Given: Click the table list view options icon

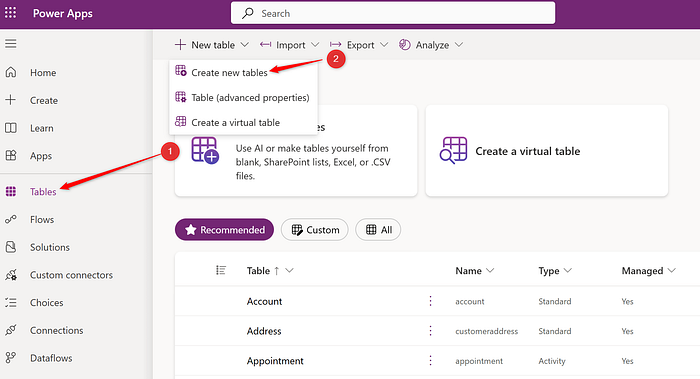Looking at the screenshot, I should pyautogui.click(x=221, y=270).
